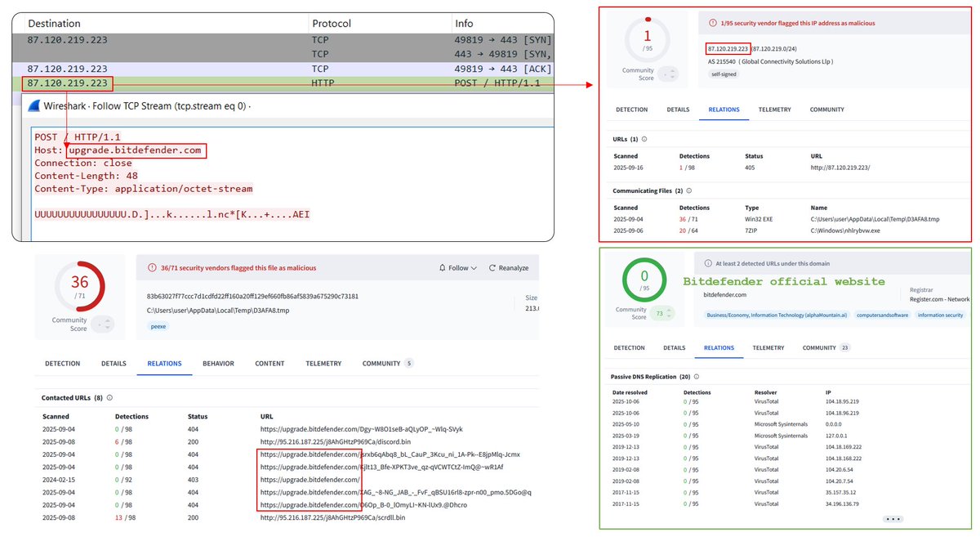Screen dimensions: 980x537
Task: Click the bell icon beside Follow
Action: coord(443,267)
